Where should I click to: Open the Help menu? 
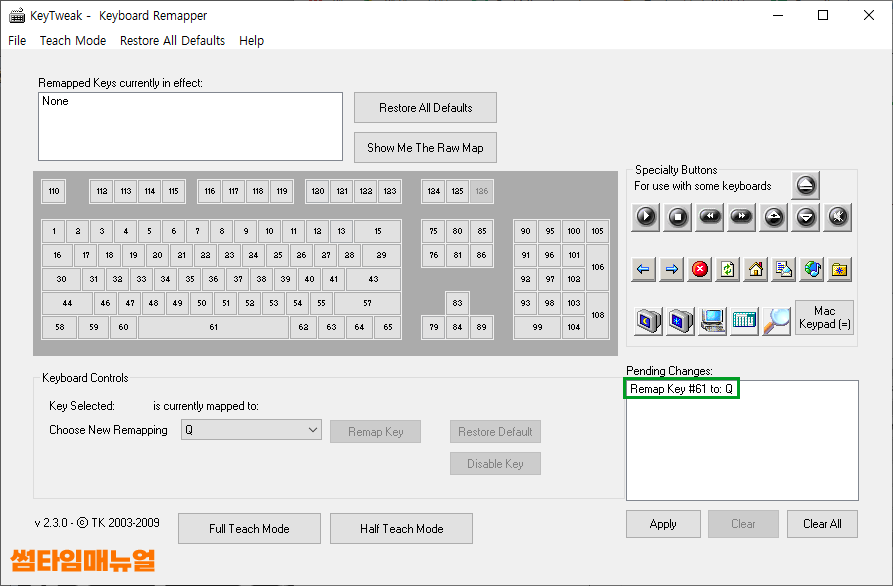coord(251,40)
